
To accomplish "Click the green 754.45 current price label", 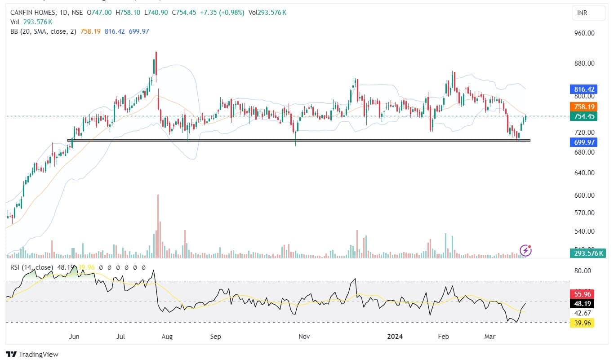I will tap(583, 116).
